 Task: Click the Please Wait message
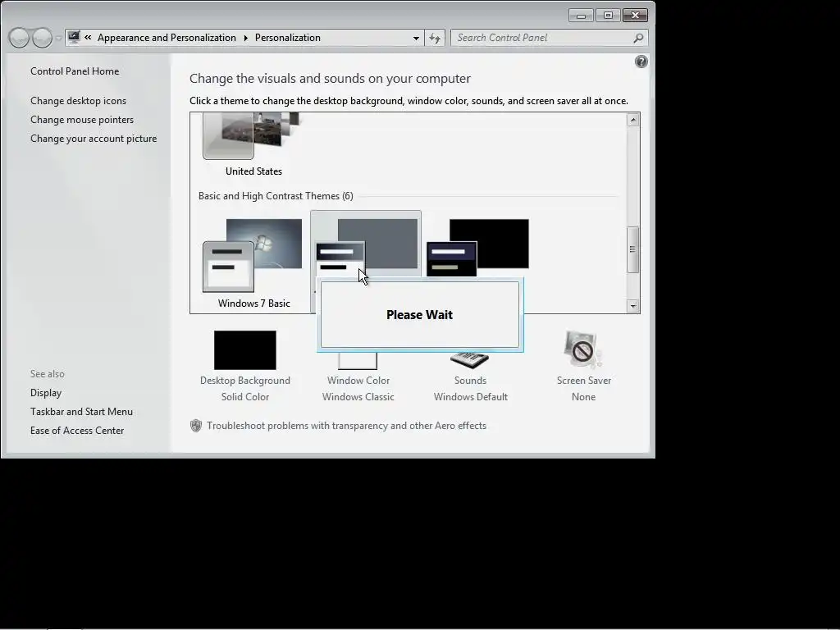point(419,315)
